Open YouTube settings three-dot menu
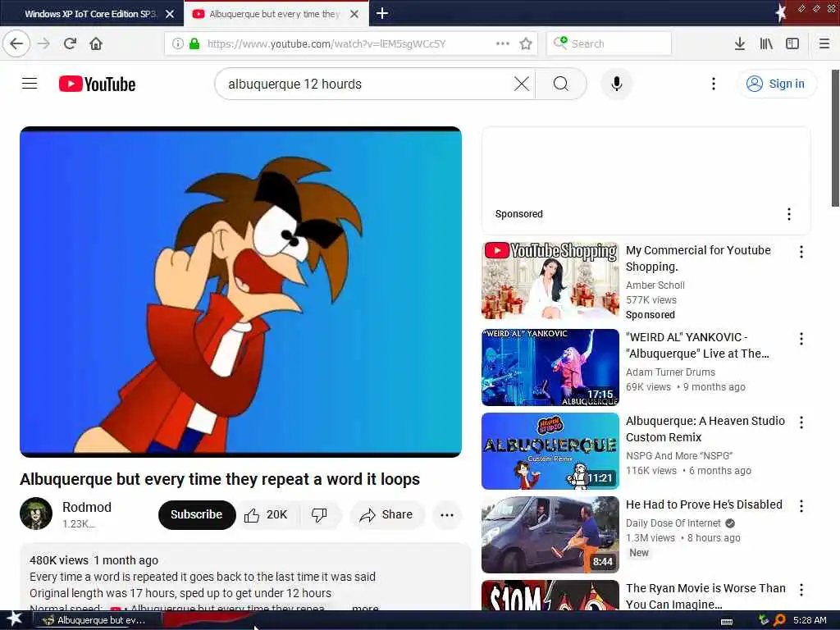Viewport: 840px width, 630px height. click(713, 84)
